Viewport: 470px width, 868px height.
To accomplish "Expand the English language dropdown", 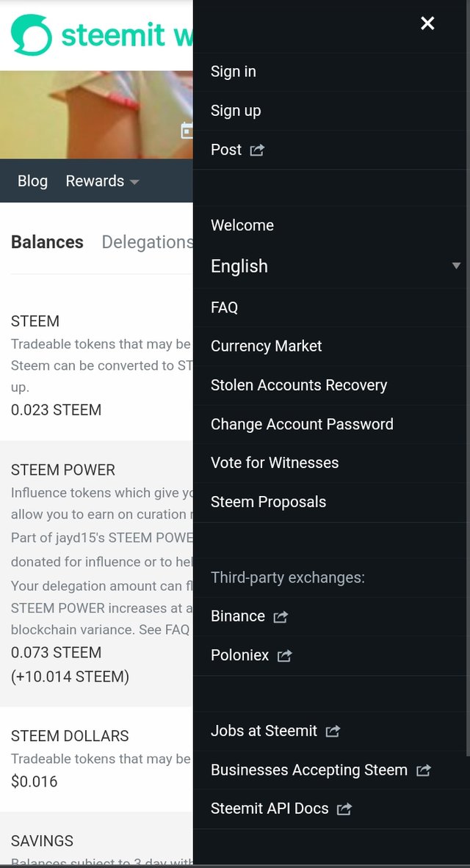I will click(239, 266).
